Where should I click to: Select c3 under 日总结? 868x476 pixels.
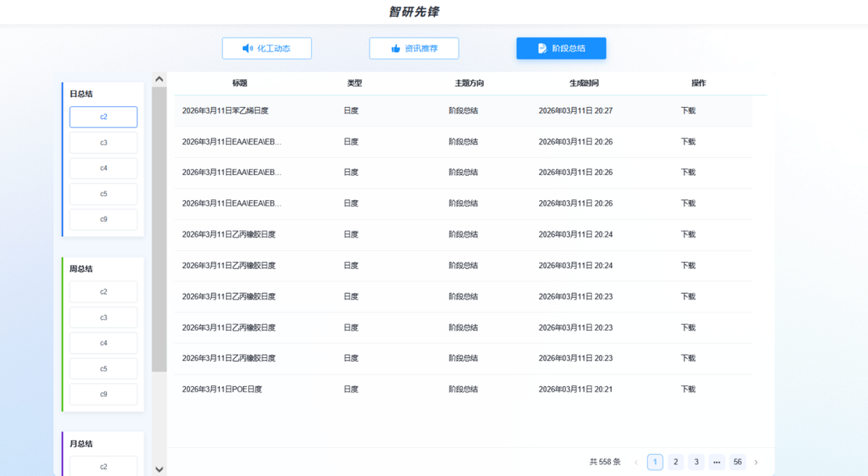pos(103,143)
